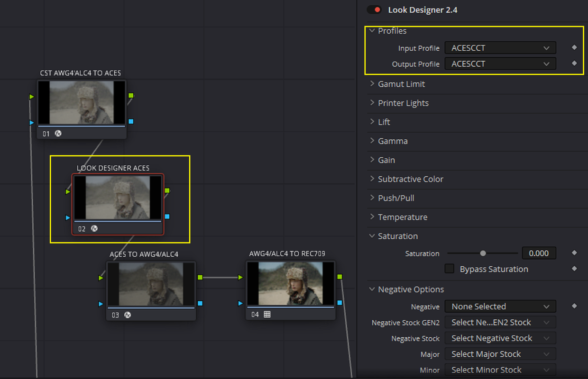This screenshot has height=379, width=588.
Task: Expand the Temperature section
Action: [x=372, y=217]
